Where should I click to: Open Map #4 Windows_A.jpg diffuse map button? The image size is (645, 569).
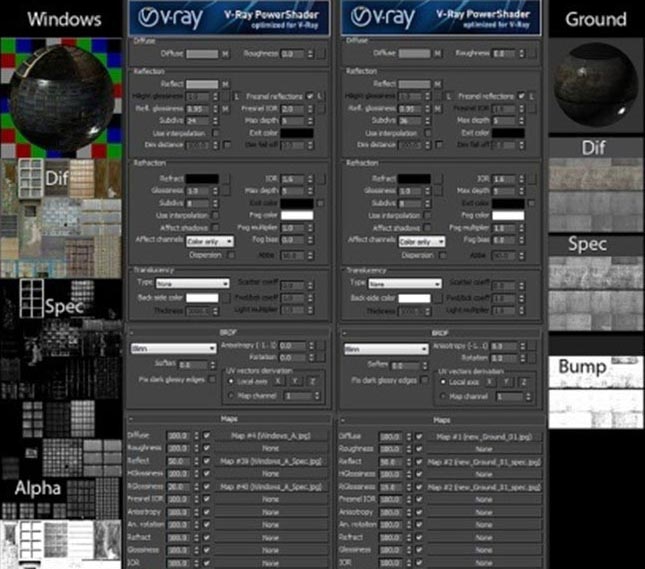pyautogui.click(x=271, y=435)
